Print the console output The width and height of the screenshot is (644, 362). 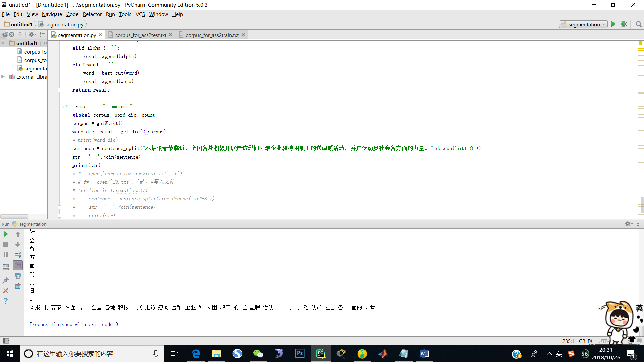tap(18, 276)
